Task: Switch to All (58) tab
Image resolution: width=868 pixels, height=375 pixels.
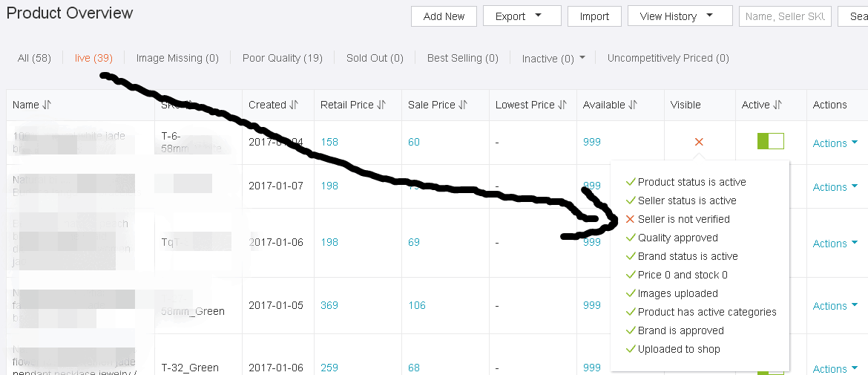Action: [x=34, y=58]
